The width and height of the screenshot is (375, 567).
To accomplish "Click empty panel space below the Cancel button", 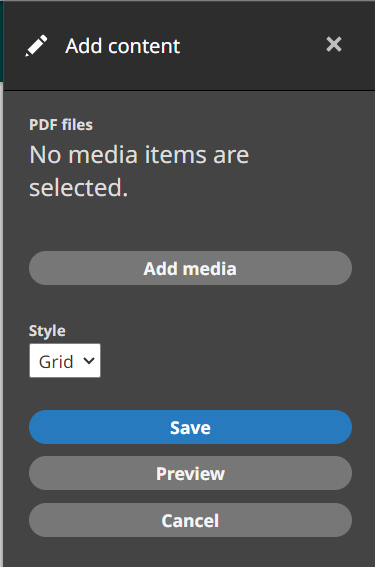I will [x=190, y=553].
